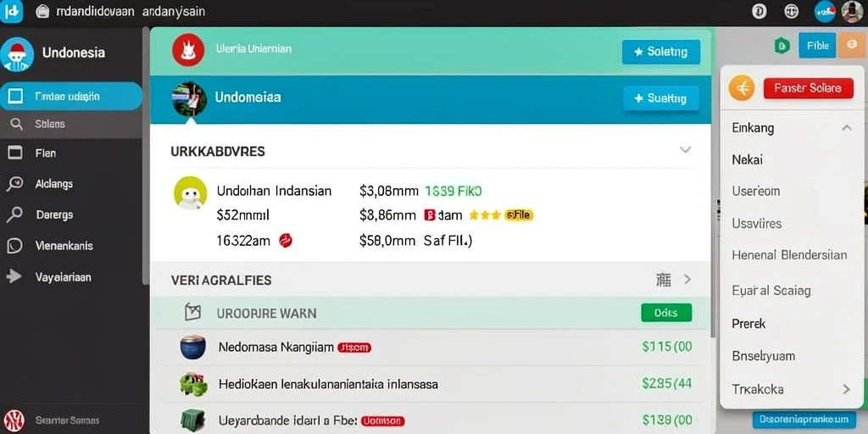Open Sblans search in the sidebar
The height and width of the screenshot is (434, 868).
click(x=71, y=124)
